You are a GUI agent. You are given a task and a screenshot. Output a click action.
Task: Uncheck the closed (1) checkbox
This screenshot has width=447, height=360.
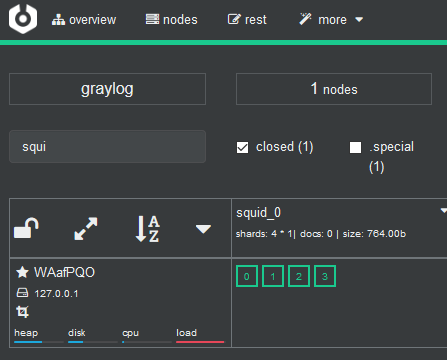pyautogui.click(x=242, y=147)
